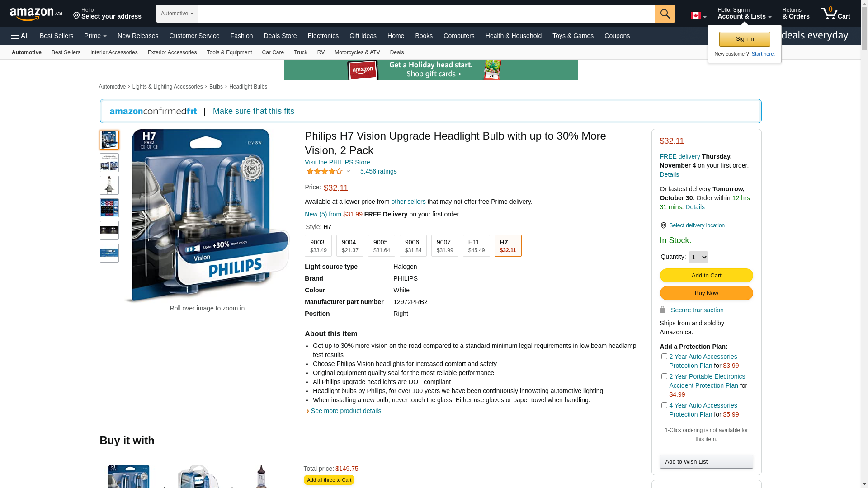Select the 9004 style swatch
This screenshot has width=868, height=488.
point(349,246)
